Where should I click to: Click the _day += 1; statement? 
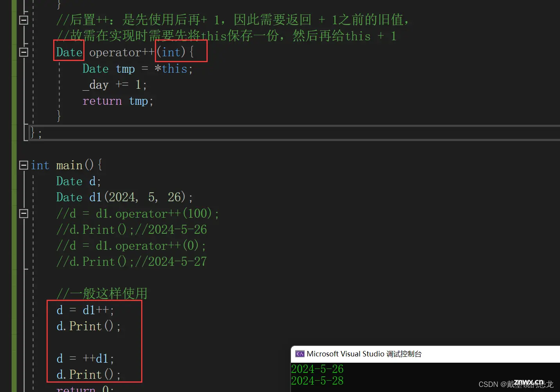pyautogui.click(x=115, y=85)
